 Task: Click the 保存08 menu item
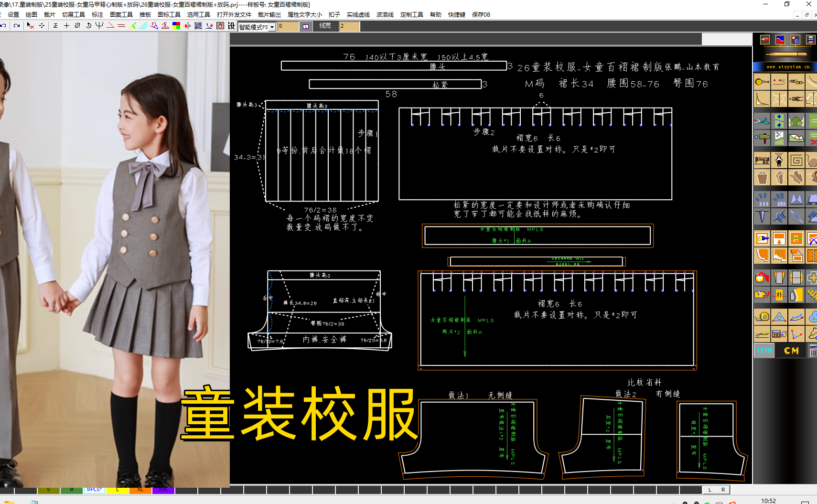click(481, 15)
